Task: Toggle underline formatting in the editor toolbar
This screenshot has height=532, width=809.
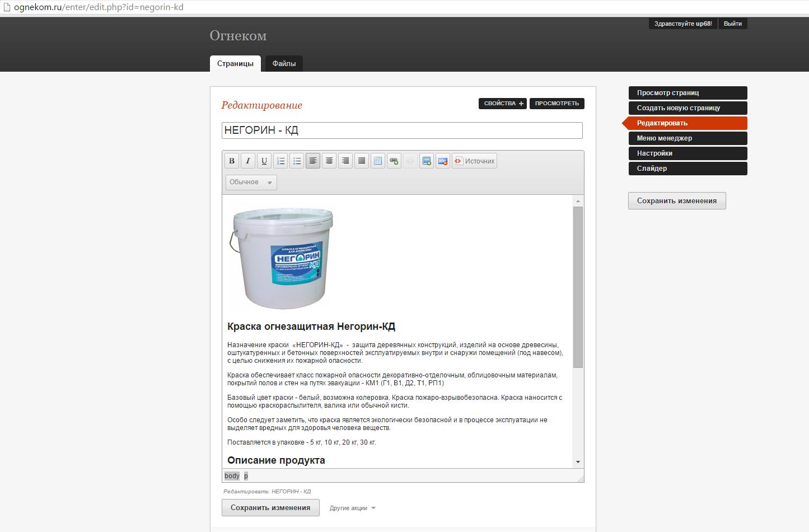Action: pyautogui.click(x=264, y=161)
